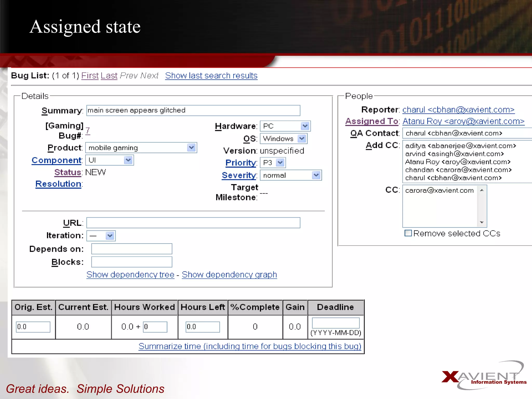
Task: Click the reporter charul email link
Action: [458, 110]
